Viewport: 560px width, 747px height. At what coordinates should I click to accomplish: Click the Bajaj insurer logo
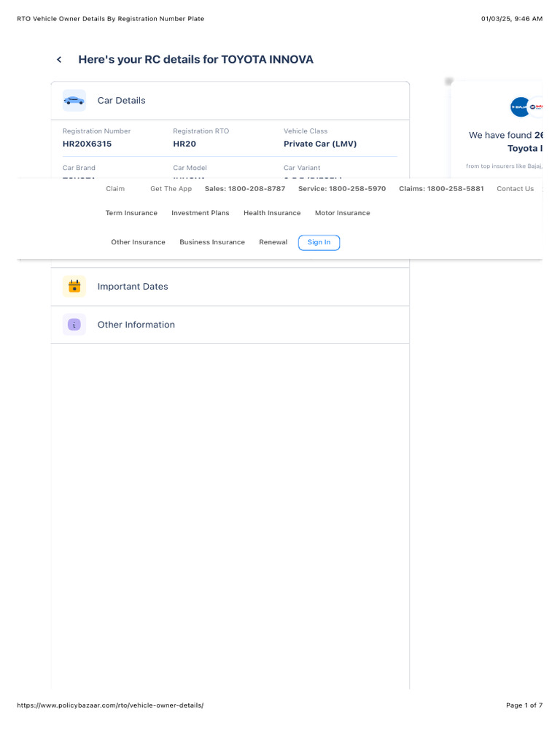pyautogui.click(x=520, y=107)
